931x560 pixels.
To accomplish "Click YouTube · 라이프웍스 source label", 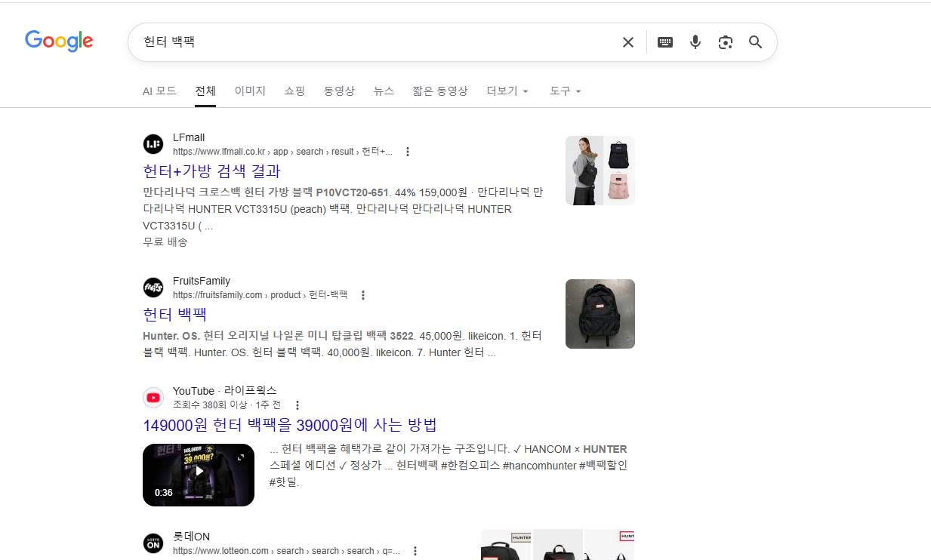I will click(225, 391).
